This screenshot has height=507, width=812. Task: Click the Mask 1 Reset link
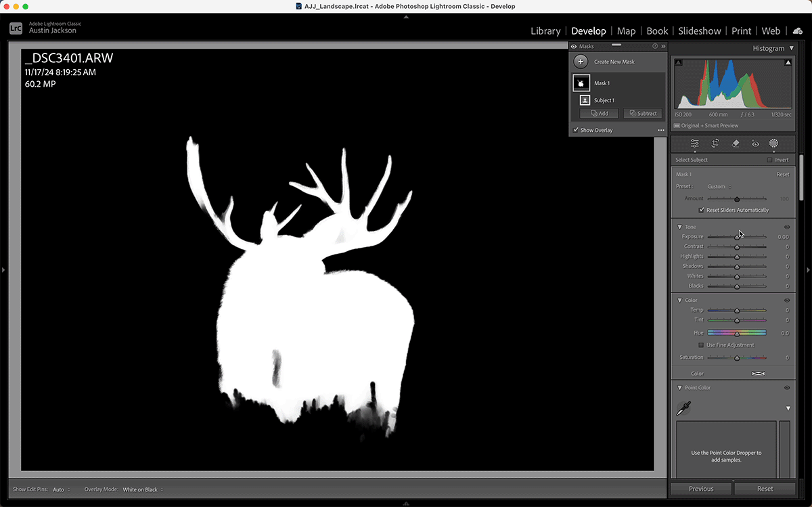click(782, 175)
